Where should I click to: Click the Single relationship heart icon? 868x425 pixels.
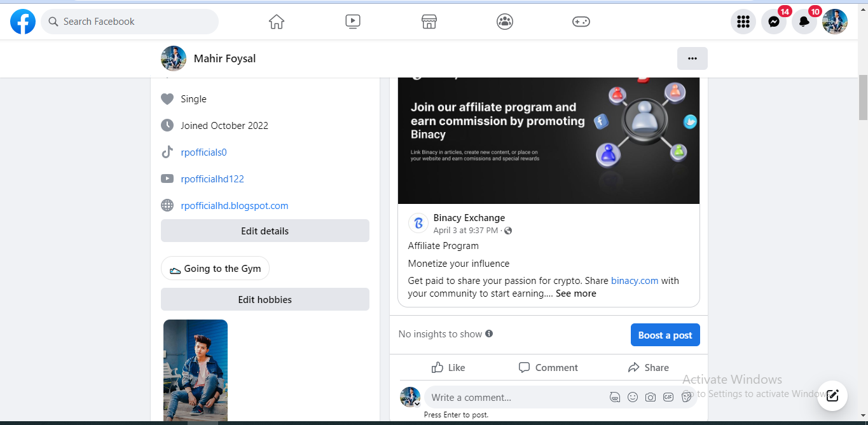coord(167,99)
